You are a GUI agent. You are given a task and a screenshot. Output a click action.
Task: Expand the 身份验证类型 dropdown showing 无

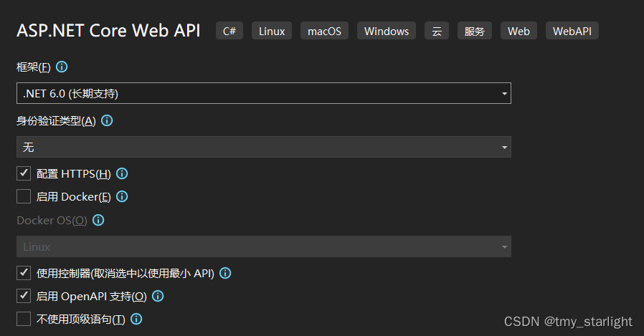point(264,147)
